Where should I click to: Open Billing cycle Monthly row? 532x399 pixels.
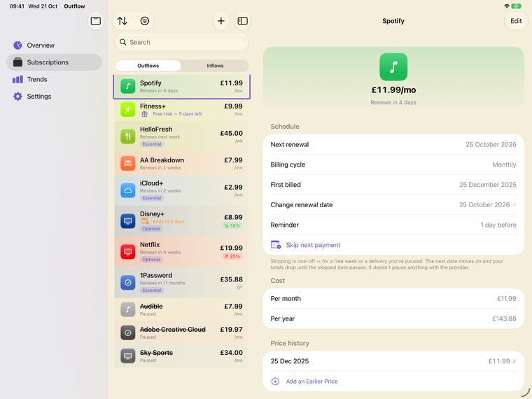point(393,164)
